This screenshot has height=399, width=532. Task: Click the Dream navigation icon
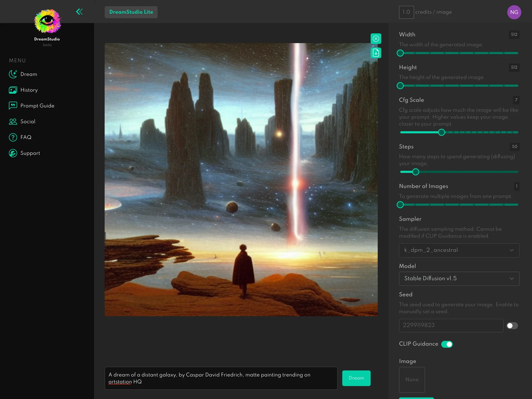[12, 74]
